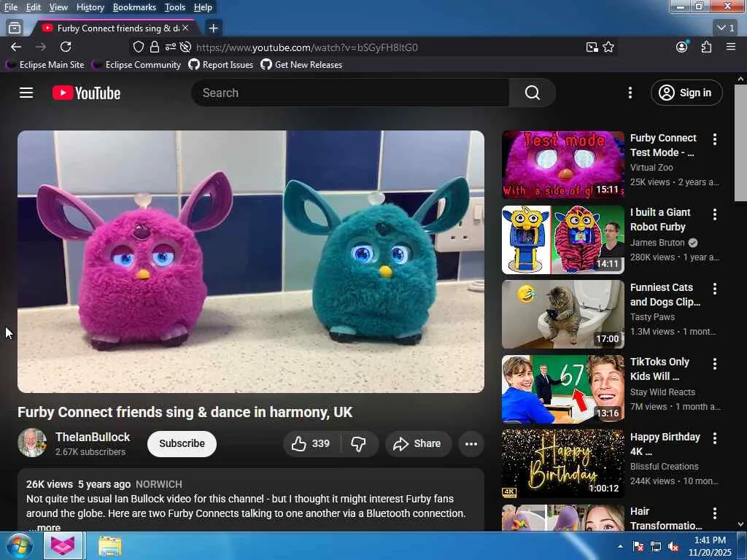Screen dimensions: 747x560
Task: Open Eclipse Main Site bookmark
Action: coord(46,65)
